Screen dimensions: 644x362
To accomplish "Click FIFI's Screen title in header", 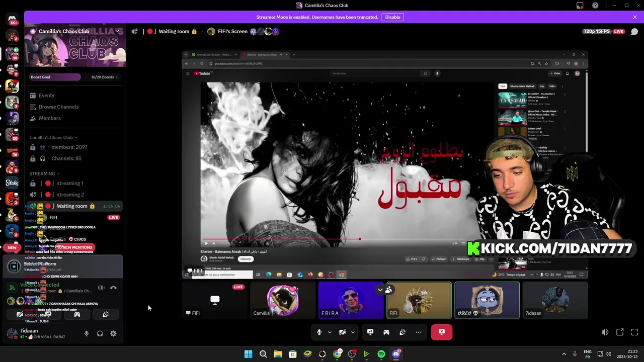I will coord(232,31).
